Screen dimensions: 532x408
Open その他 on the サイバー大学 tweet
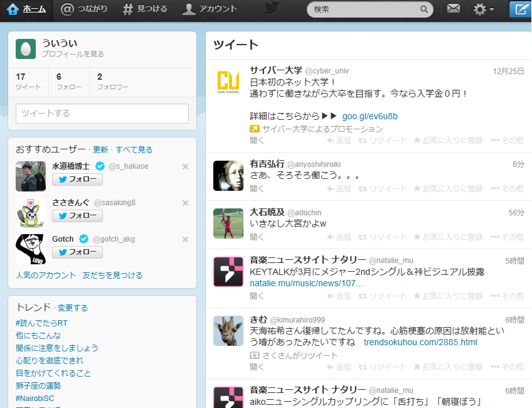point(508,141)
